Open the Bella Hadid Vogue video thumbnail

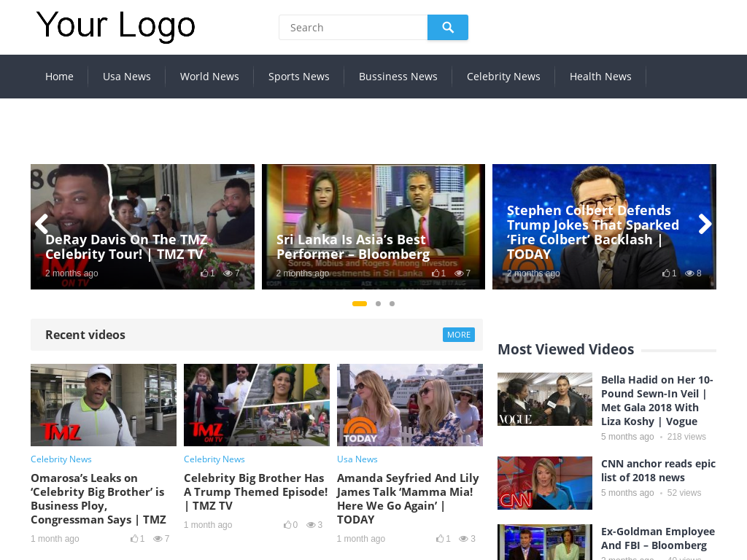click(x=544, y=399)
